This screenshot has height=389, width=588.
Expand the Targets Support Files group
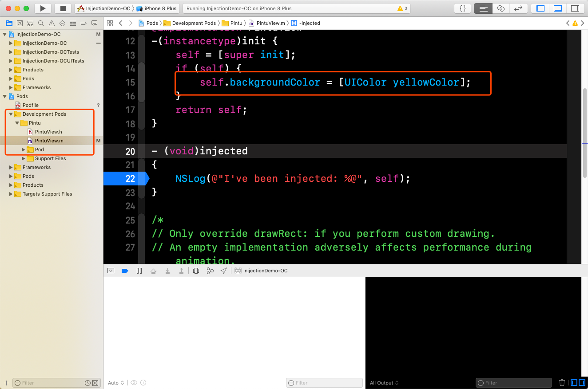click(x=11, y=194)
